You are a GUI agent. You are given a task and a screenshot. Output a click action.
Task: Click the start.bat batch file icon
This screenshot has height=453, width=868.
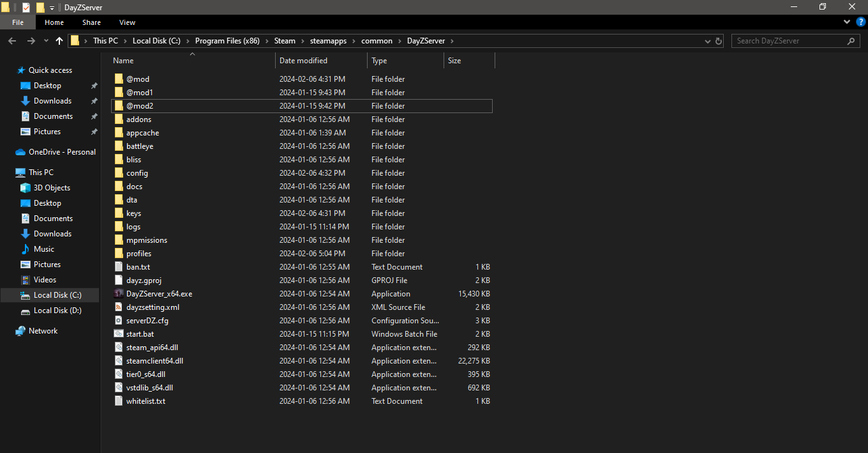pos(119,334)
